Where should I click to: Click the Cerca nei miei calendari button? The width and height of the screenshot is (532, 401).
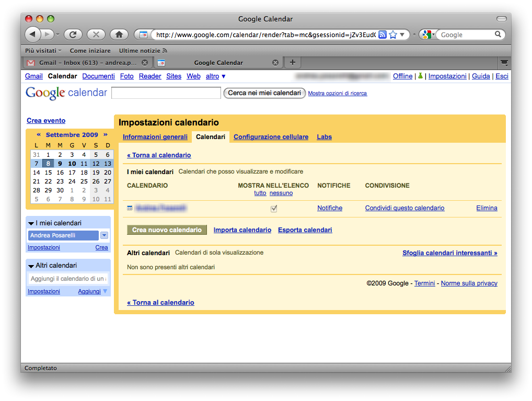click(264, 93)
